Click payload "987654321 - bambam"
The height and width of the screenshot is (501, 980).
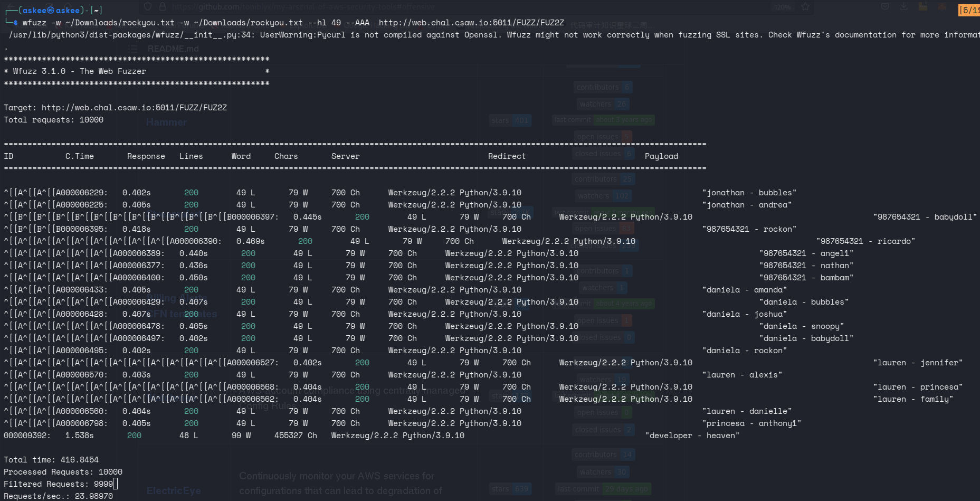coord(806,278)
